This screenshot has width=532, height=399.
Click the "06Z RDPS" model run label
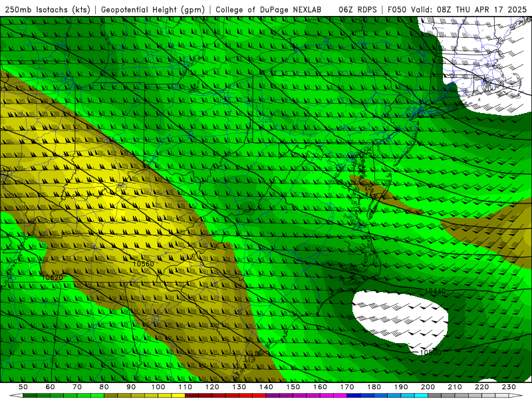coord(357,9)
